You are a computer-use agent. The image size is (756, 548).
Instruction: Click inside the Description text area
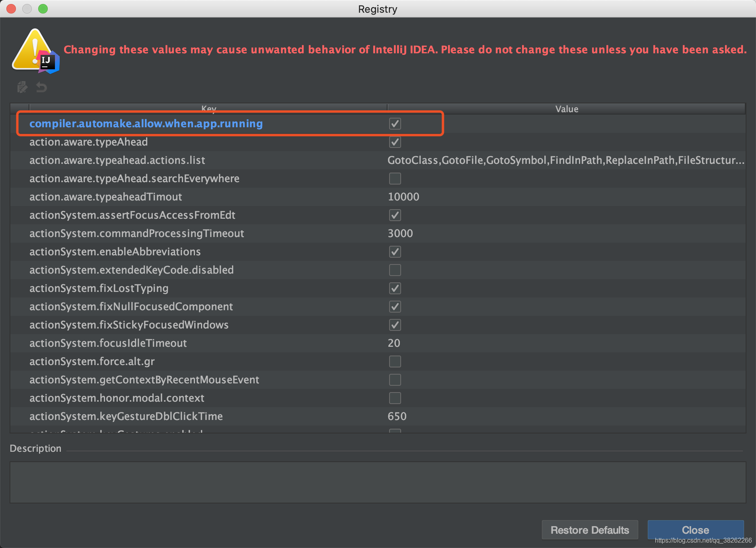378,482
